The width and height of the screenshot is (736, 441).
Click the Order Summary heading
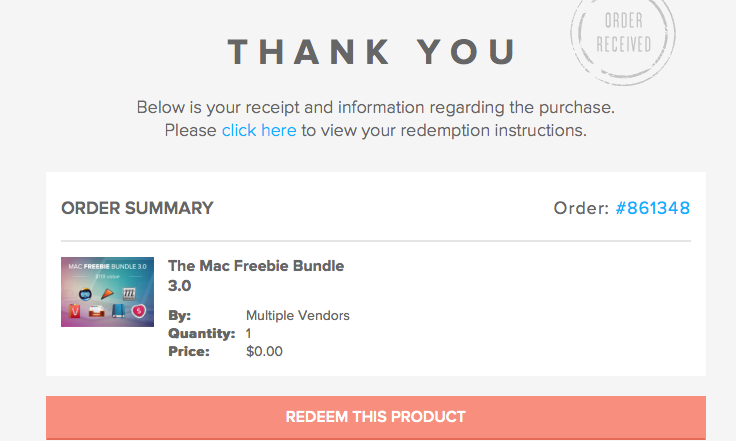[x=137, y=208]
